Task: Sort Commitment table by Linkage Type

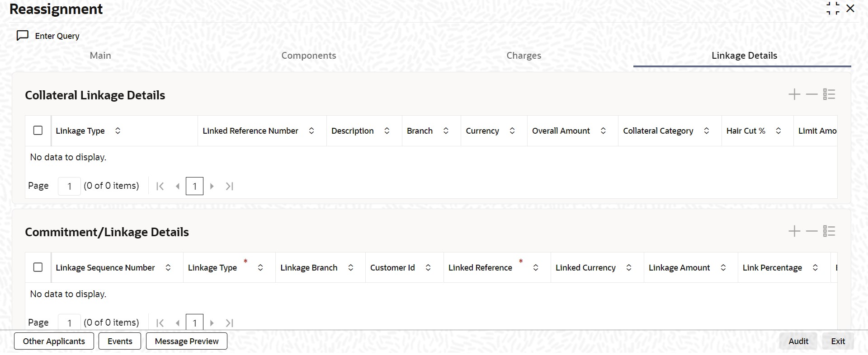Action: coord(260,267)
